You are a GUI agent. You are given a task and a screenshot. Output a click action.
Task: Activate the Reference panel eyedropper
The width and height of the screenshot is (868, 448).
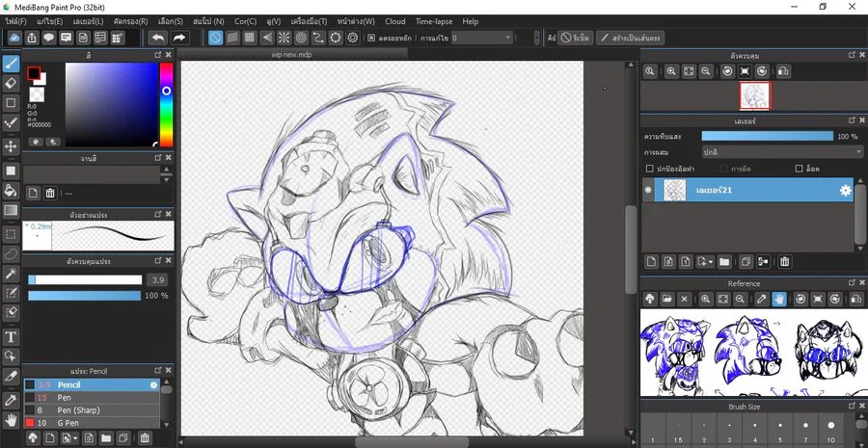(762, 300)
